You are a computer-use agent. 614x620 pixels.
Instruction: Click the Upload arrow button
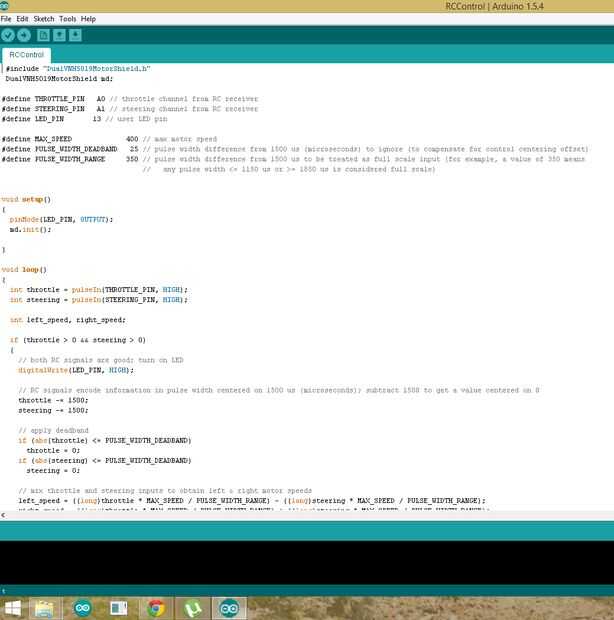point(24,36)
